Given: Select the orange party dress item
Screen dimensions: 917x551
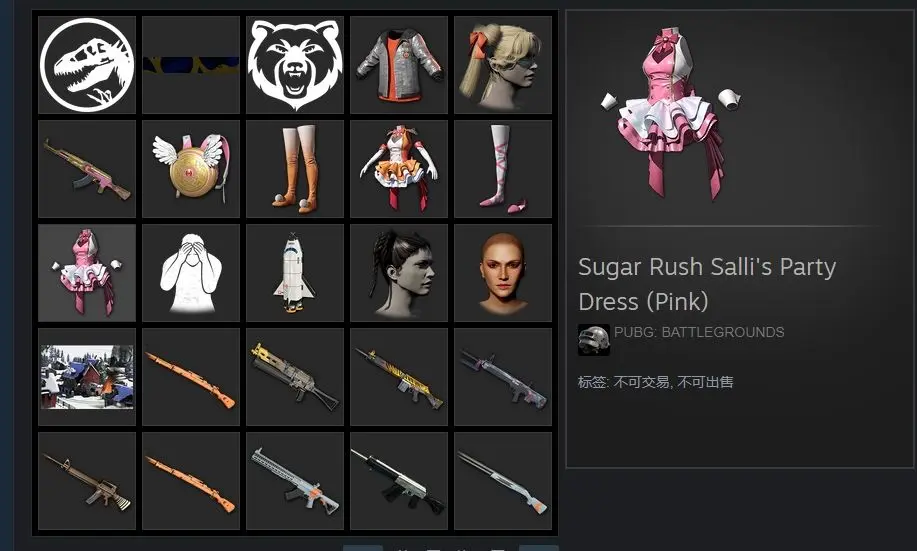Looking at the screenshot, I should (x=399, y=169).
